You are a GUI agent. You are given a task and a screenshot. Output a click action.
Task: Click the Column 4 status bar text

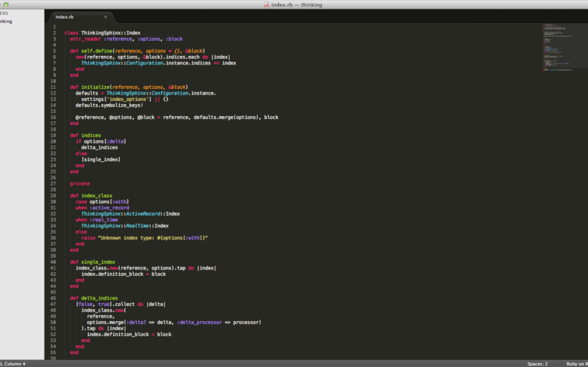(13, 363)
